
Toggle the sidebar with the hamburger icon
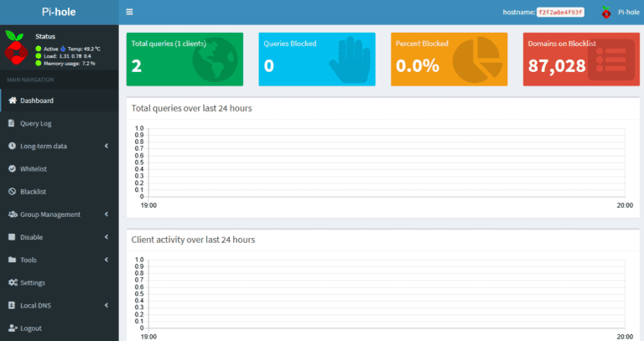tap(129, 12)
